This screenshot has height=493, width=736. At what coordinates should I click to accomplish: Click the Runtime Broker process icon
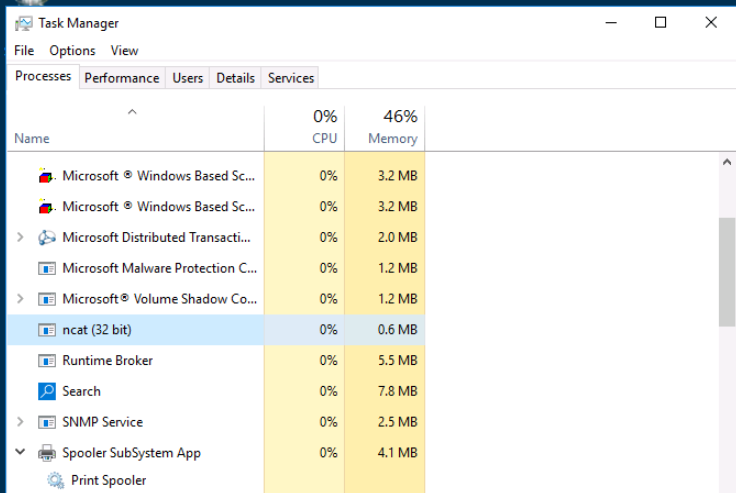pyautogui.click(x=46, y=361)
